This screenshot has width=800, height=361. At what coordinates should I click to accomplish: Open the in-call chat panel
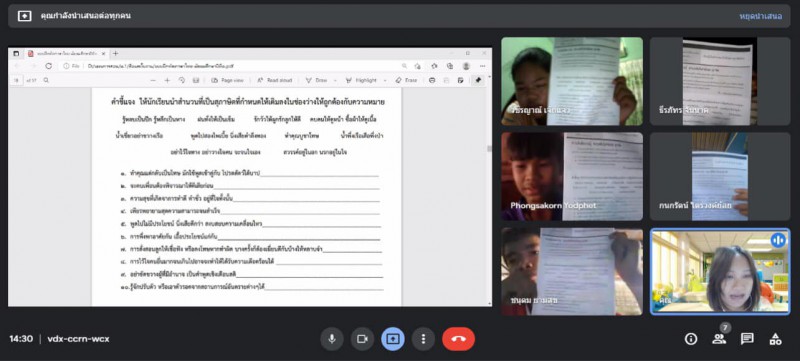coord(747,339)
